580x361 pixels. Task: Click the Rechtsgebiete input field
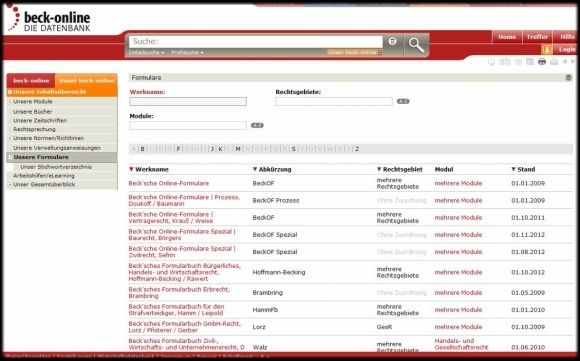click(x=334, y=101)
